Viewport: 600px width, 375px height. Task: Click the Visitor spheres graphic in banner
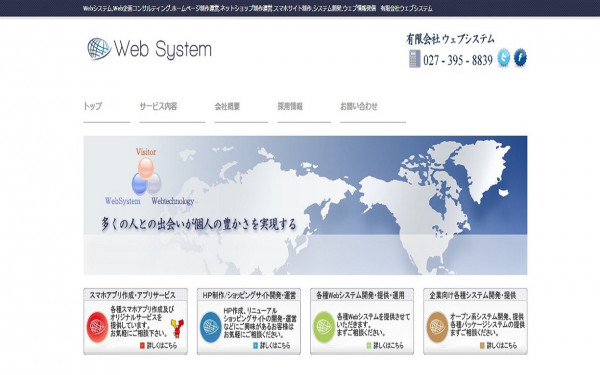146,176
